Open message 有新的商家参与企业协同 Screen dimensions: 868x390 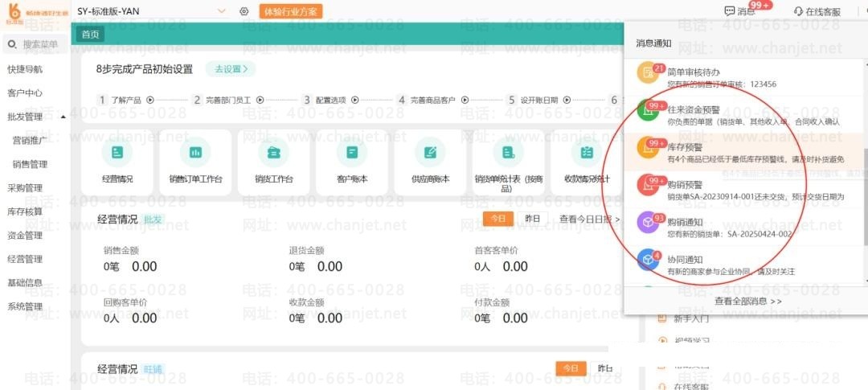(x=731, y=272)
